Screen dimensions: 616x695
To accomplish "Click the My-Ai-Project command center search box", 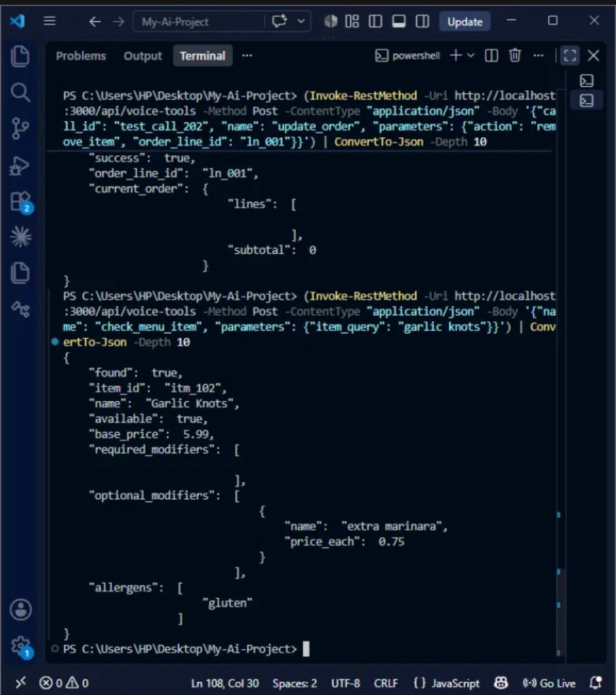I will [199, 21].
